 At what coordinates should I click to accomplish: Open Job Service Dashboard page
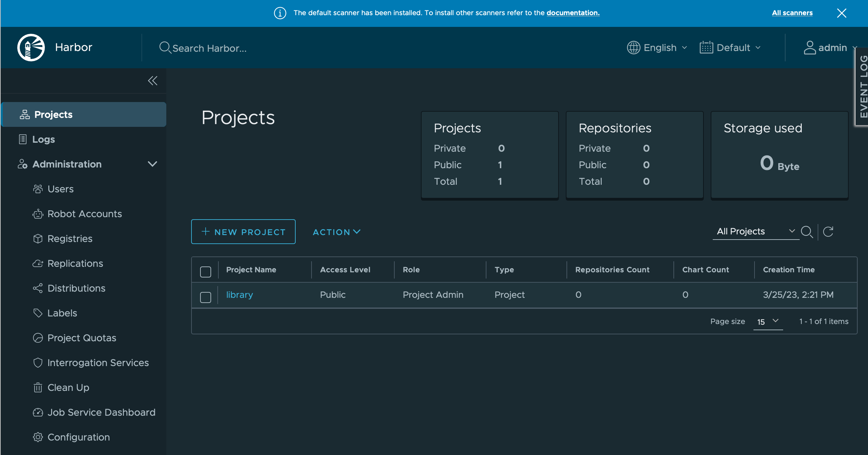[101, 412]
